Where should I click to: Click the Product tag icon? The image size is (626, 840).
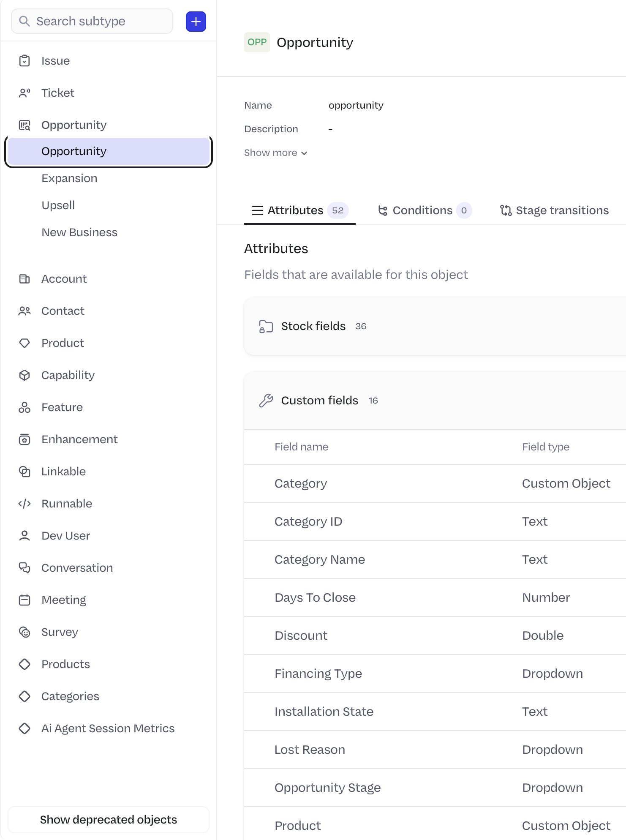(x=24, y=343)
